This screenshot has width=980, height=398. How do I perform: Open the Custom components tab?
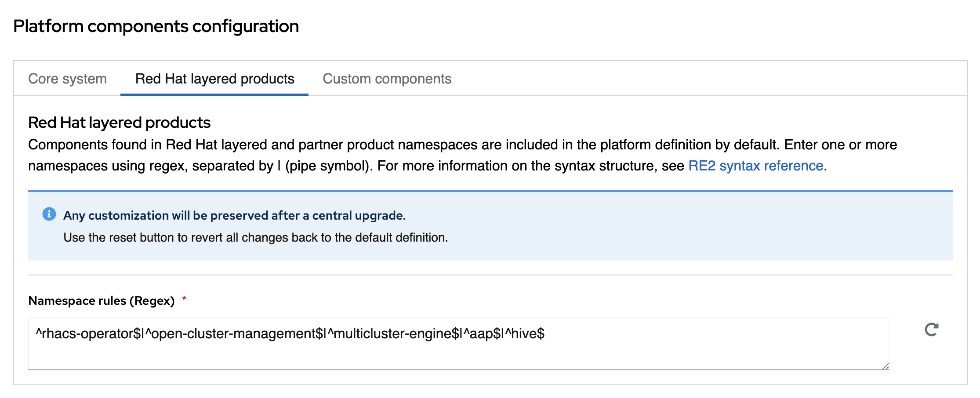[x=387, y=79]
